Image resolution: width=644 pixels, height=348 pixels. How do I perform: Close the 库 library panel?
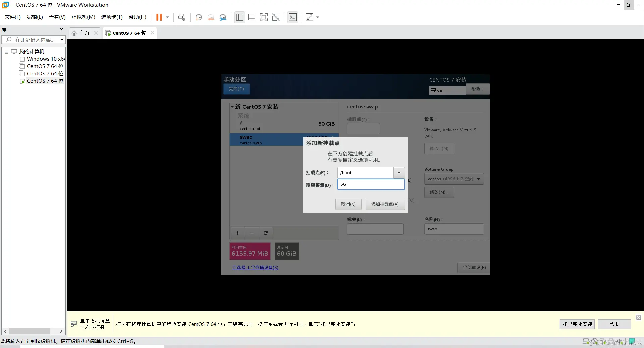[x=61, y=30]
